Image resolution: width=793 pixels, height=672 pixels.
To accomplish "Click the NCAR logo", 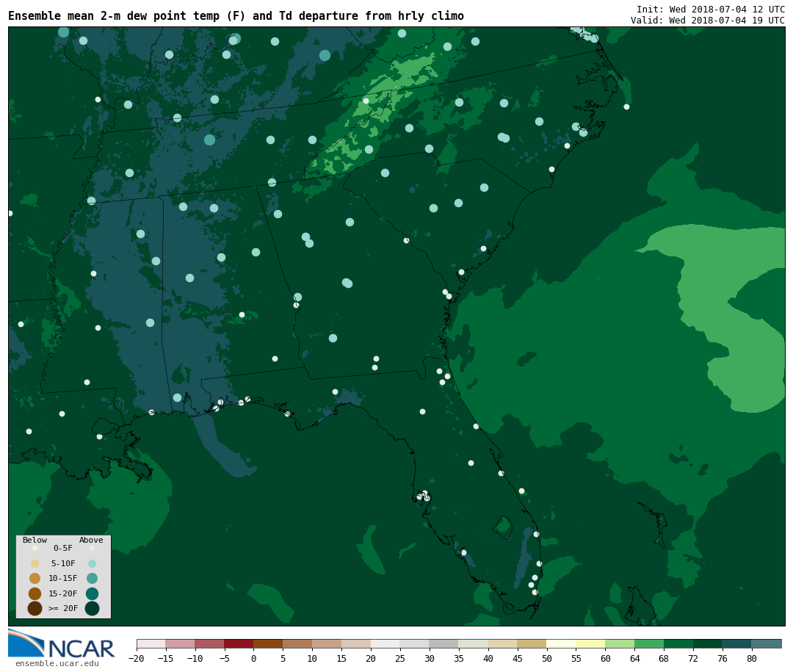I will point(61,644).
